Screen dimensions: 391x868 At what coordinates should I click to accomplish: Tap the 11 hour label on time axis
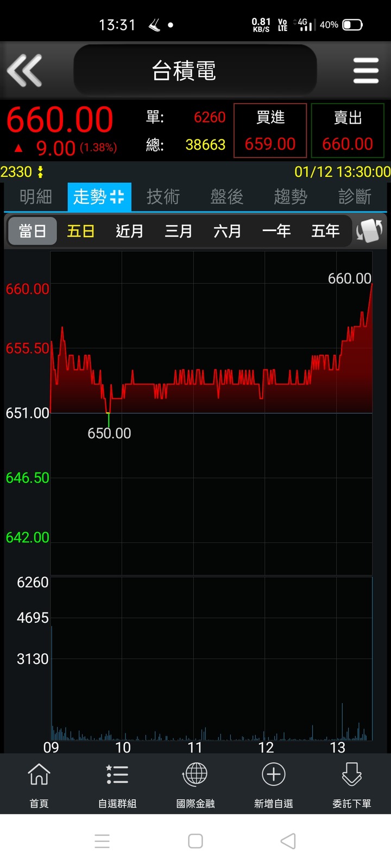point(194,748)
